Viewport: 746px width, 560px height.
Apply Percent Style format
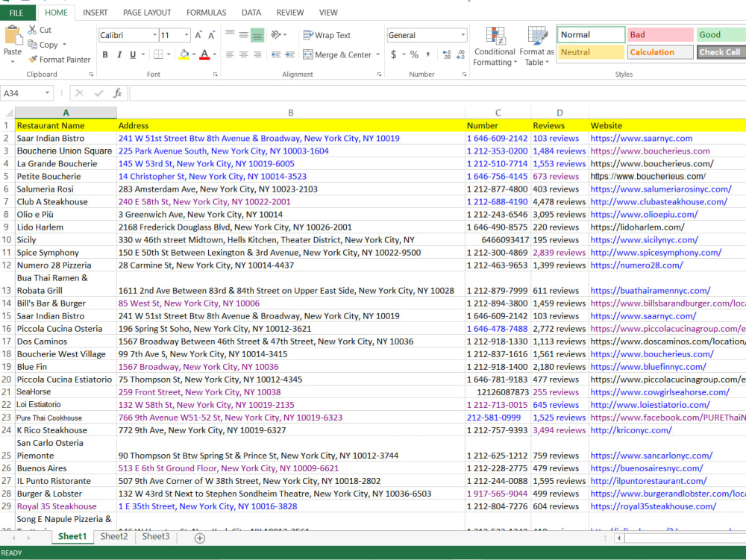(x=414, y=54)
